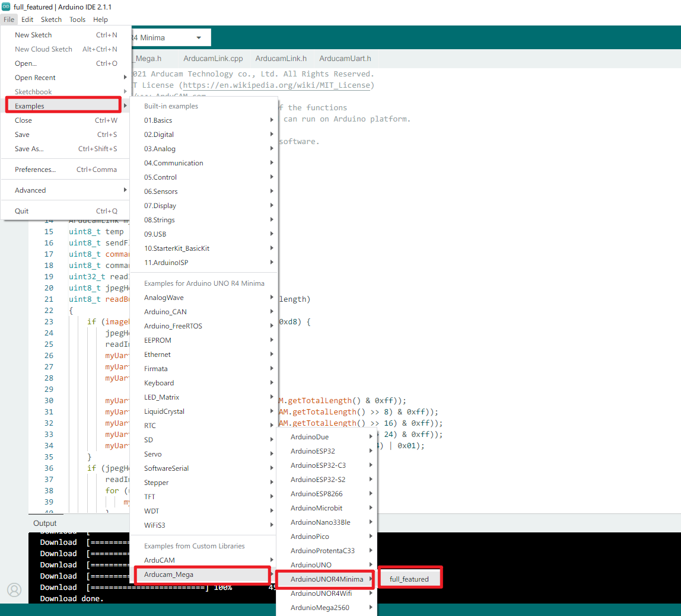
Task: Expand the 01.Basics examples arrow
Action: [272, 120]
